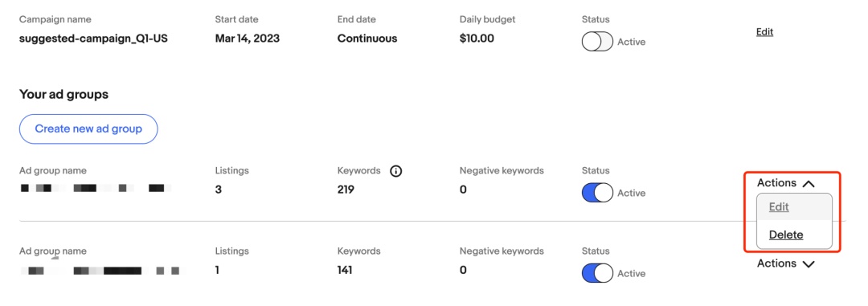Click campaign name suggested-campaign_Q1-US
Screen dimensions: 868x306
[x=93, y=39]
